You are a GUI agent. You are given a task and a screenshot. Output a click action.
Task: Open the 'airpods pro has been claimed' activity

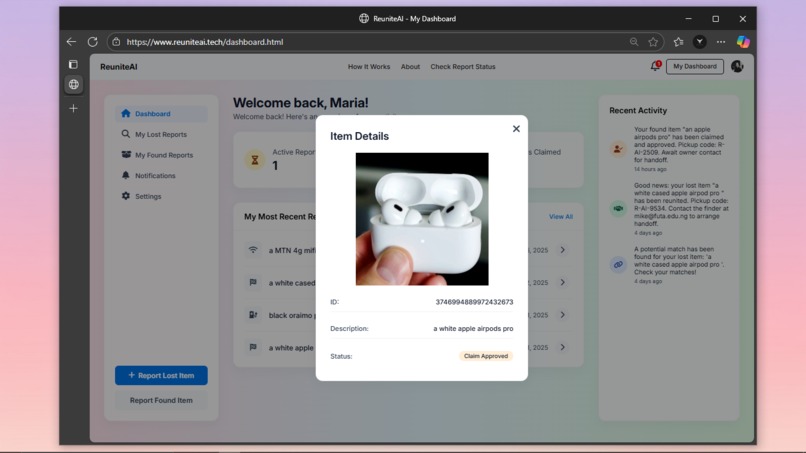(669, 149)
